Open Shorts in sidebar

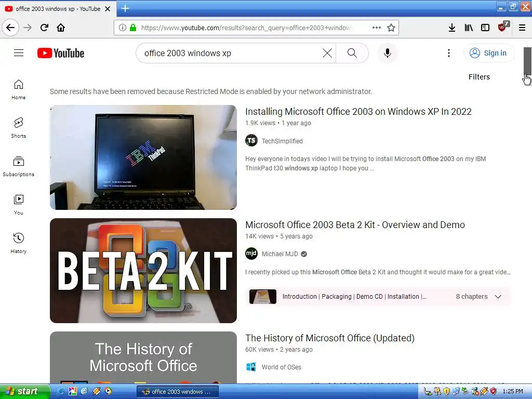18,128
